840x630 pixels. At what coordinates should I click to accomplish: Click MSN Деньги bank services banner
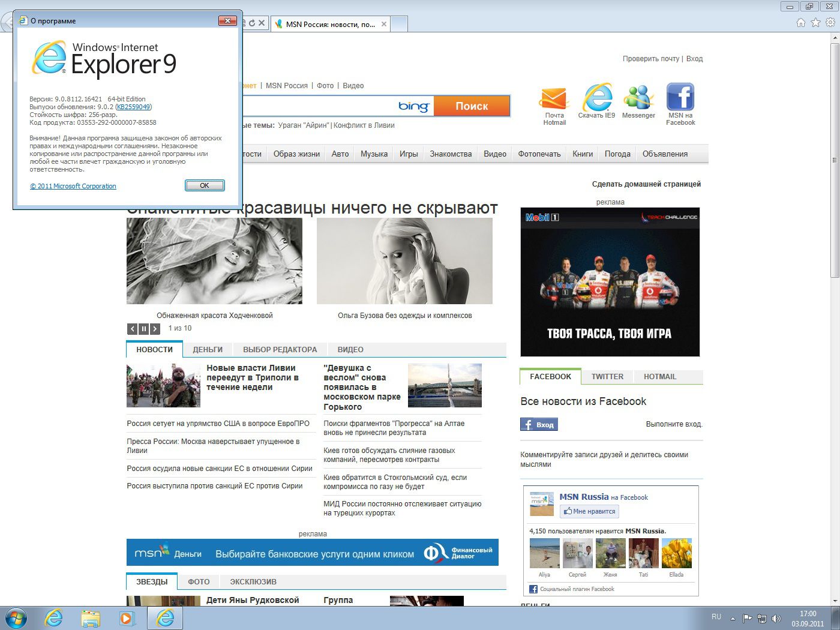pos(313,553)
